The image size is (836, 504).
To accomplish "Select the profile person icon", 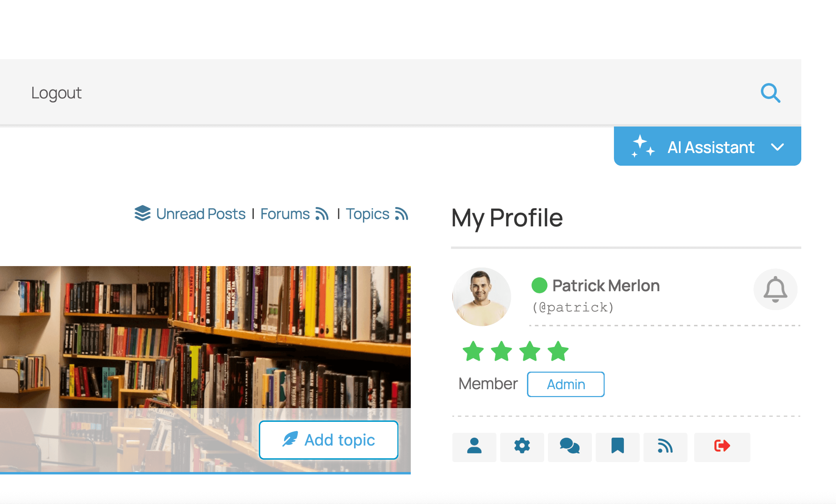I will coord(474,447).
